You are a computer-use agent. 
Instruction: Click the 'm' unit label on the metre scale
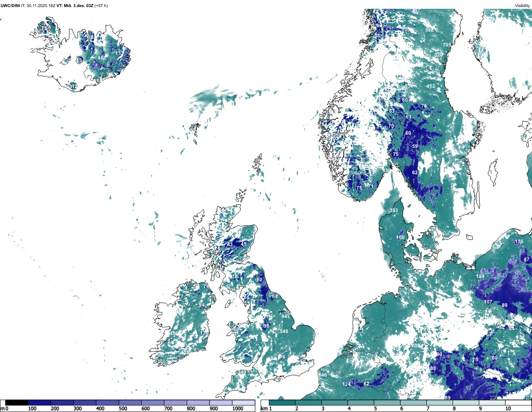(x=2, y=409)
